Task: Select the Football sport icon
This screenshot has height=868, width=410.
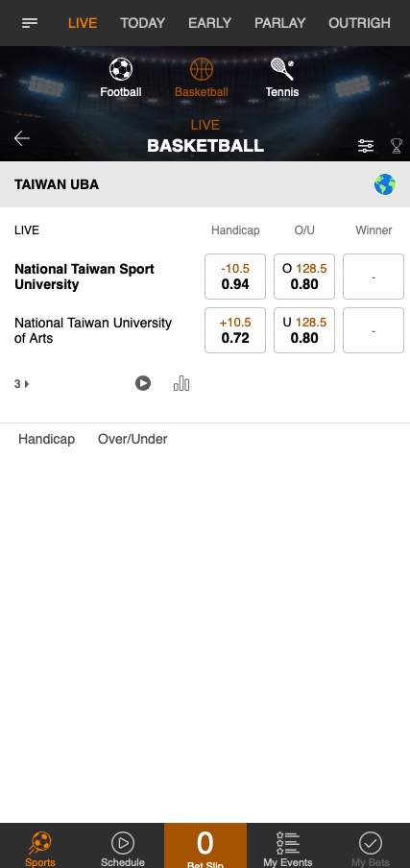Action: click(121, 69)
